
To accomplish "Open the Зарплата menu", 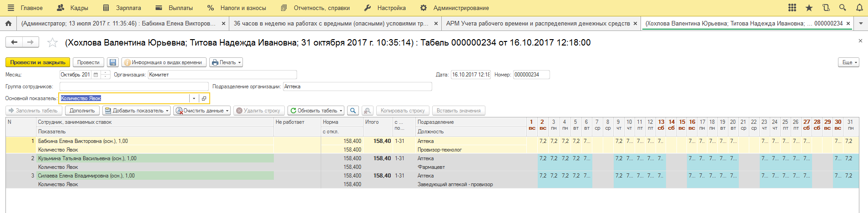I will 122,8.
